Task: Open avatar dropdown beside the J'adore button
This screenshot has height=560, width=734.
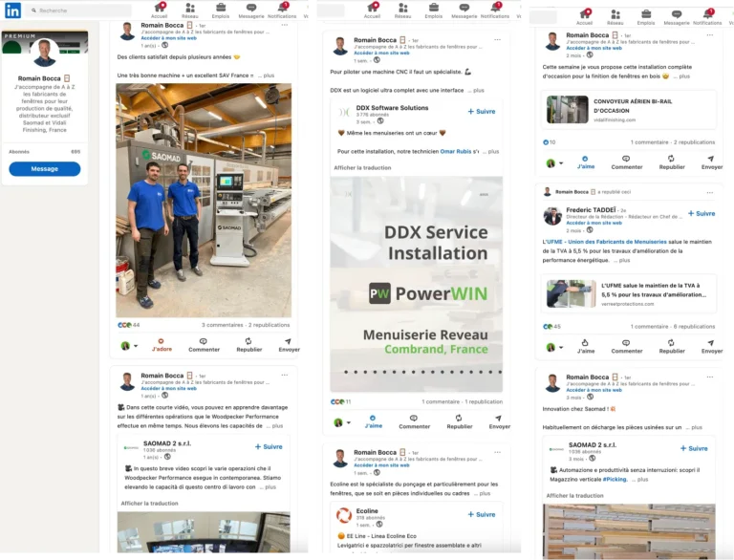Action: click(127, 345)
